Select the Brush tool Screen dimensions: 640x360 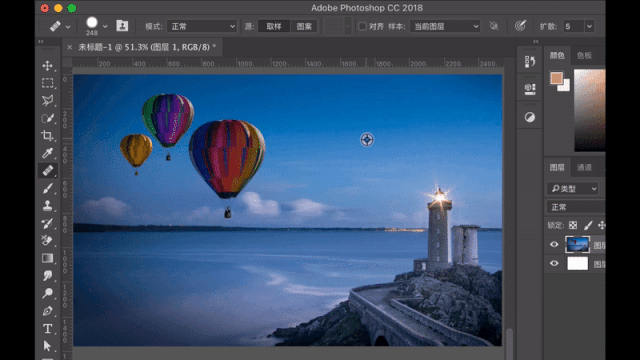click(x=47, y=188)
